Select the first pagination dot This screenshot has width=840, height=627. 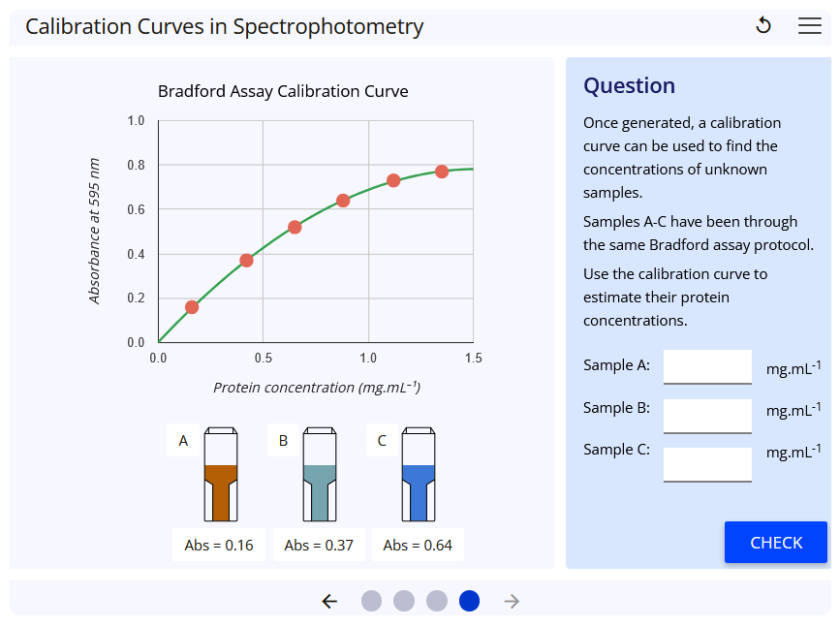coord(371,601)
